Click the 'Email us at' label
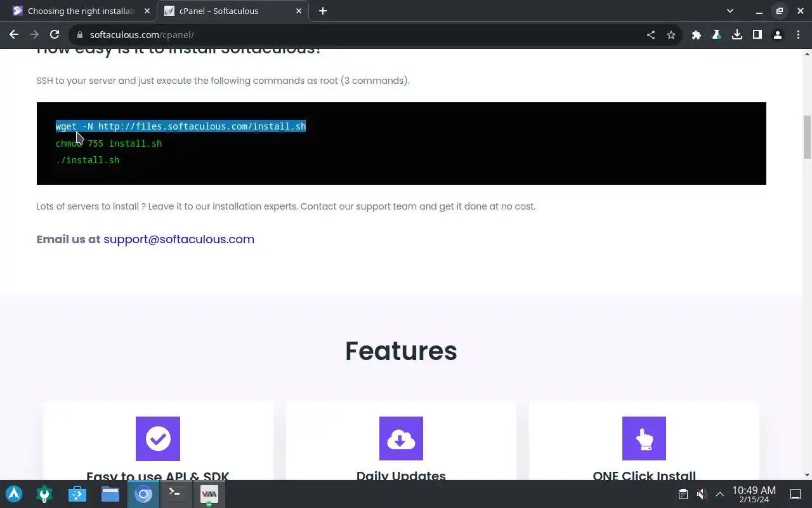 [x=69, y=239]
